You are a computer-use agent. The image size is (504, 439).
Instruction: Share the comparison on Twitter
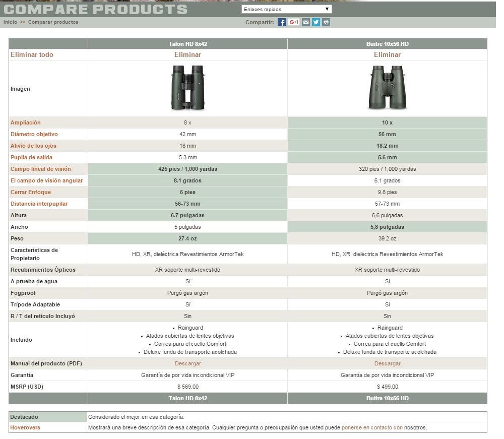pyautogui.click(x=316, y=22)
